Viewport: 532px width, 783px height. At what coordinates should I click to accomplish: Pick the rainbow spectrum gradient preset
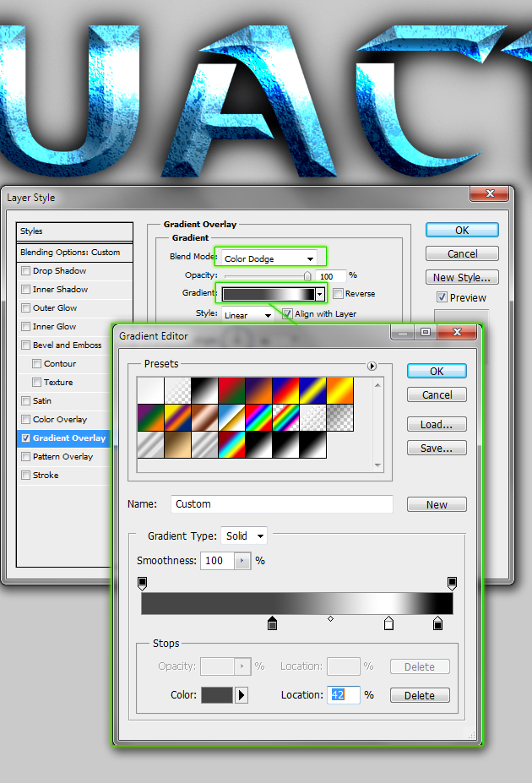click(258, 416)
